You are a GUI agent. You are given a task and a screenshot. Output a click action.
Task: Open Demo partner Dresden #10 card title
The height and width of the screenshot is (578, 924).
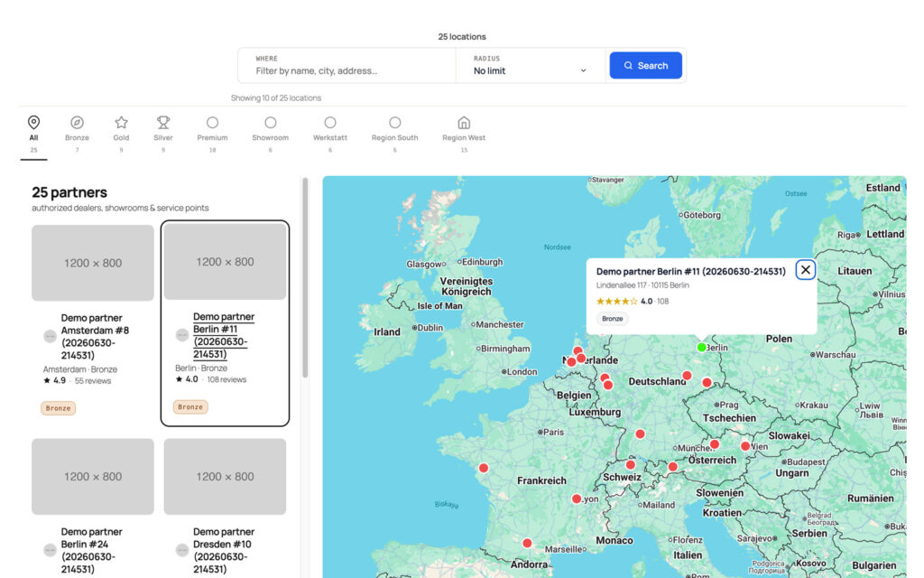coord(224,550)
